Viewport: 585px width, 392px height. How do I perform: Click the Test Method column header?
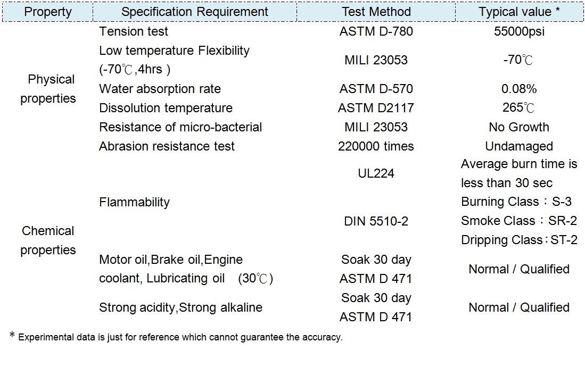tap(376, 12)
